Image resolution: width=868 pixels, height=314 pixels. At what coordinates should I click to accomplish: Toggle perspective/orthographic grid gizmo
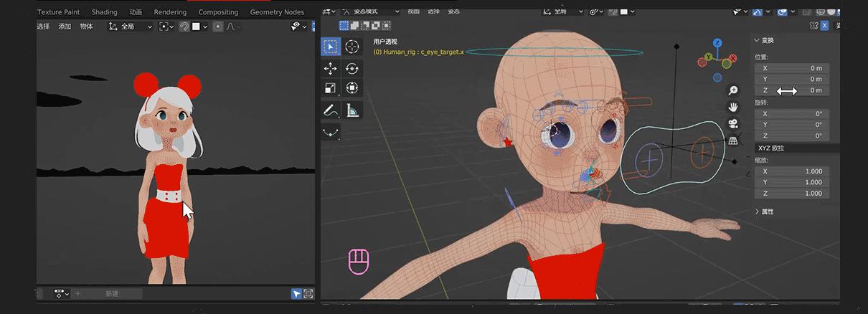click(x=733, y=141)
